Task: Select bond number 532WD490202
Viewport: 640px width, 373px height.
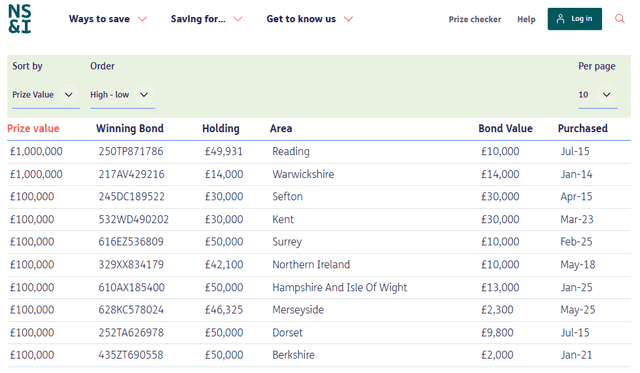Action: point(133,220)
